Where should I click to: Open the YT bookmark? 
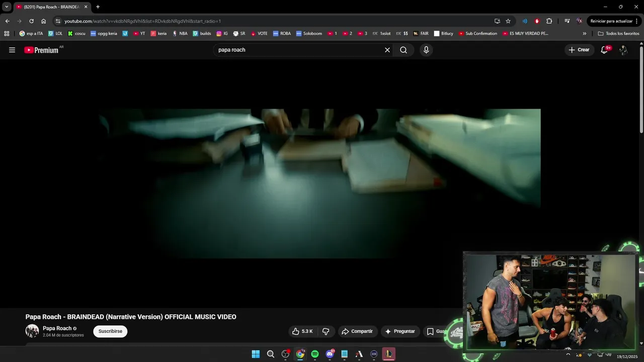pyautogui.click(x=139, y=34)
